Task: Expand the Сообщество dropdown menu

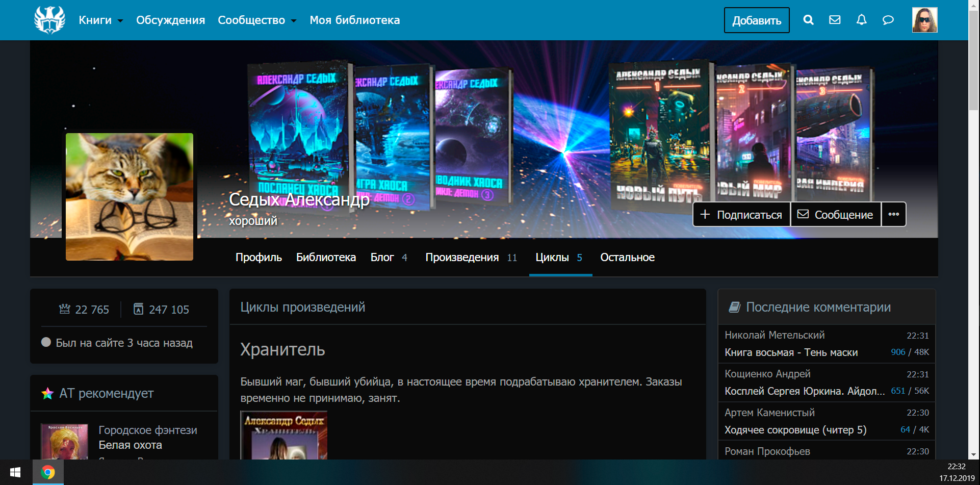Action: [256, 20]
